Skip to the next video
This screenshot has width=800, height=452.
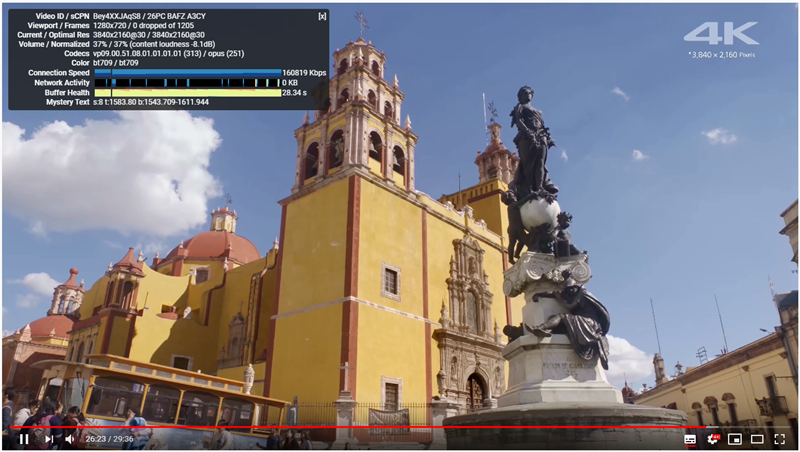tap(48, 439)
